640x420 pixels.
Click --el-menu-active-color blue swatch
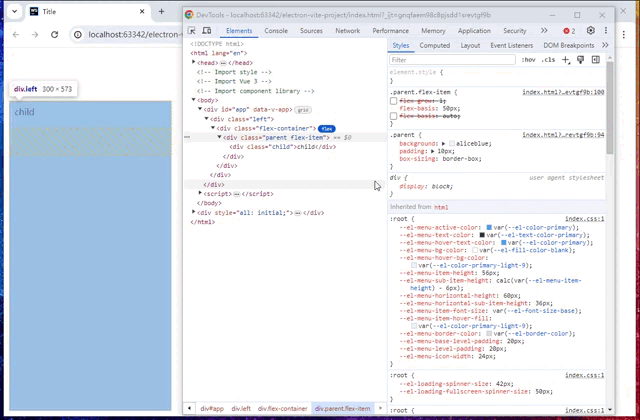(x=489, y=228)
